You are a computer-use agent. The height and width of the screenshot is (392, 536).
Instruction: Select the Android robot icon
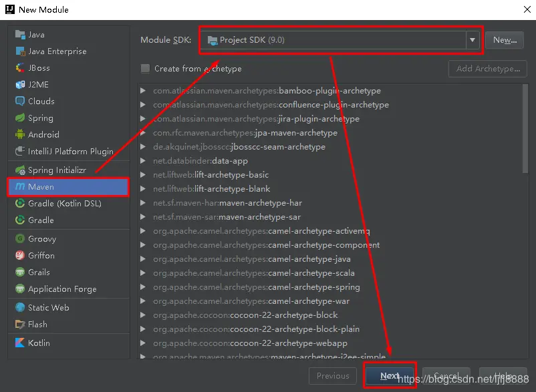[x=20, y=134]
